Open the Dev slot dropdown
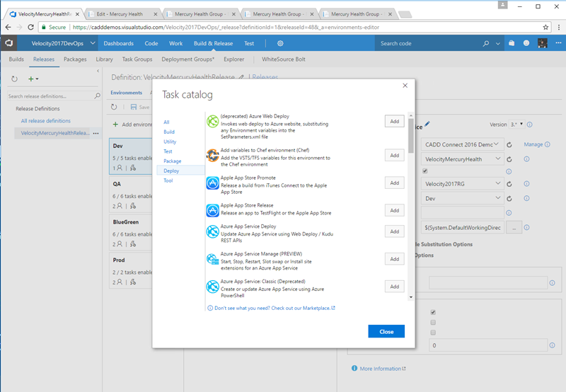 (463, 199)
